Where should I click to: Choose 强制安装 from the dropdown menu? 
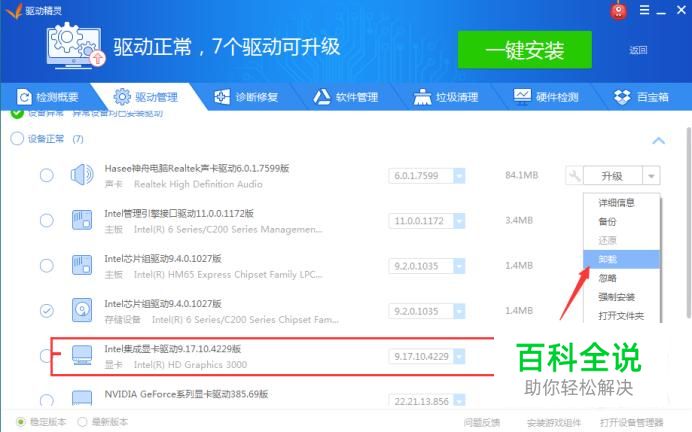(x=621, y=297)
